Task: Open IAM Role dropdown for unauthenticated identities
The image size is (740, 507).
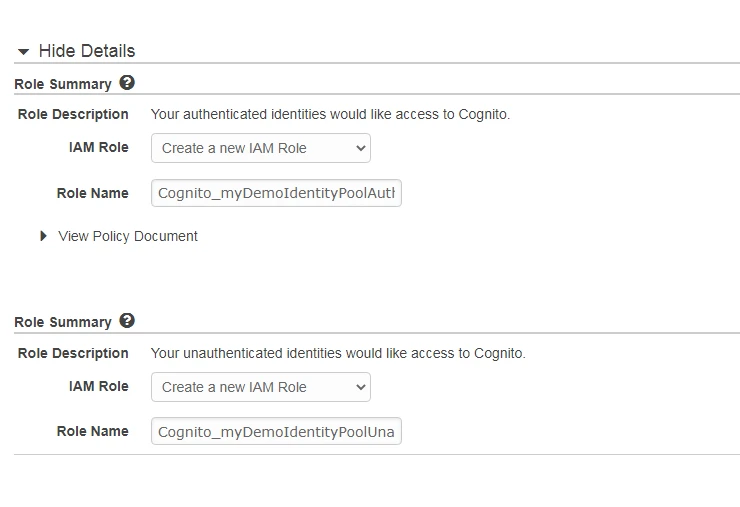Action: coord(261,387)
